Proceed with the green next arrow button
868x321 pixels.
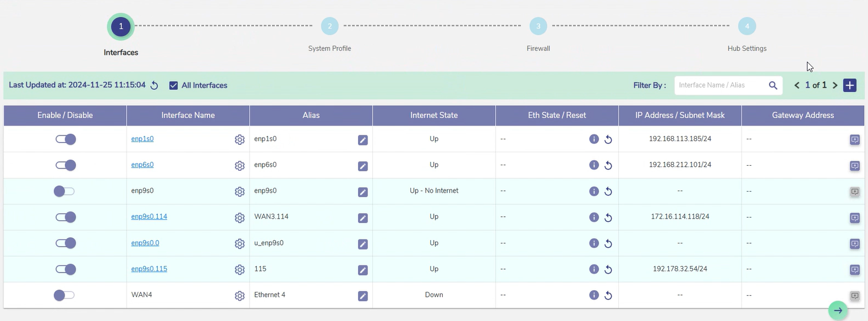click(x=837, y=311)
